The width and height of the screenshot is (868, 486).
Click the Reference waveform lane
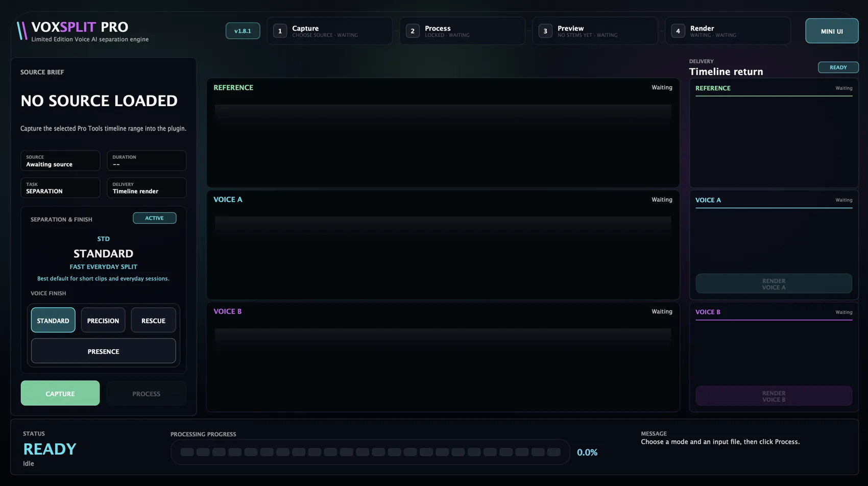(x=443, y=133)
